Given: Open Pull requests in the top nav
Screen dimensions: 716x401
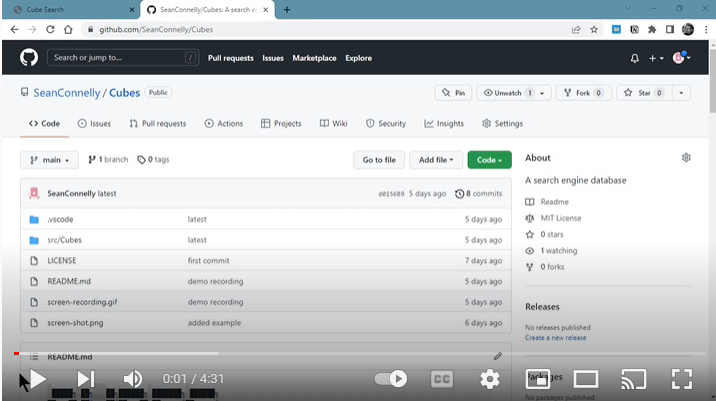Looking at the screenshot, I should click(231, 58).
